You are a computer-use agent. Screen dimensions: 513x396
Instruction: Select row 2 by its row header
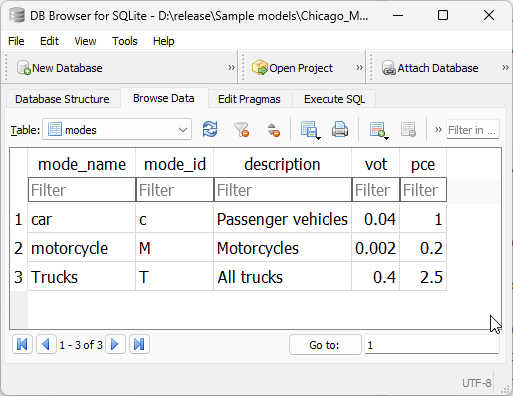19,248
